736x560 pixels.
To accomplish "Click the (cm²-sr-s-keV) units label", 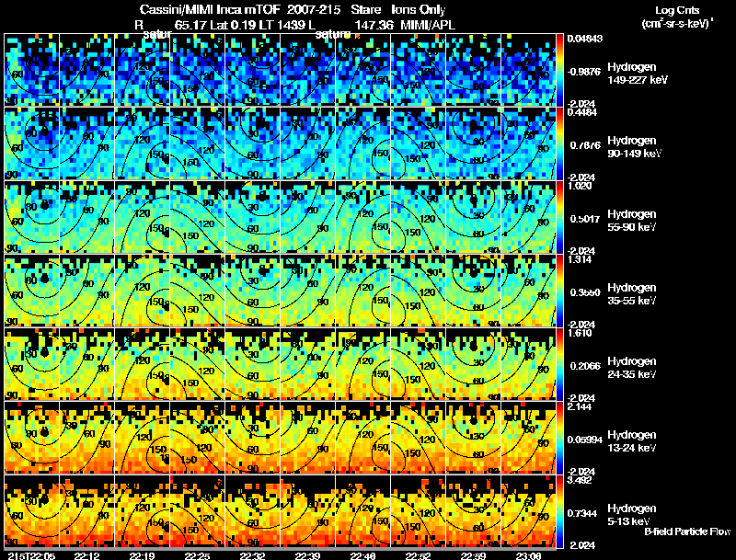I will pos(677,23).
